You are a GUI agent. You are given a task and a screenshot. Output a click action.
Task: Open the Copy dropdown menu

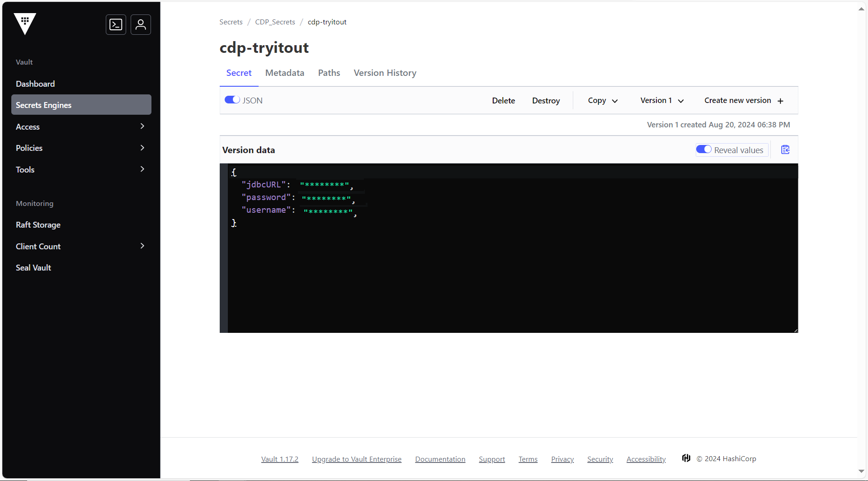tap(603, 100)
